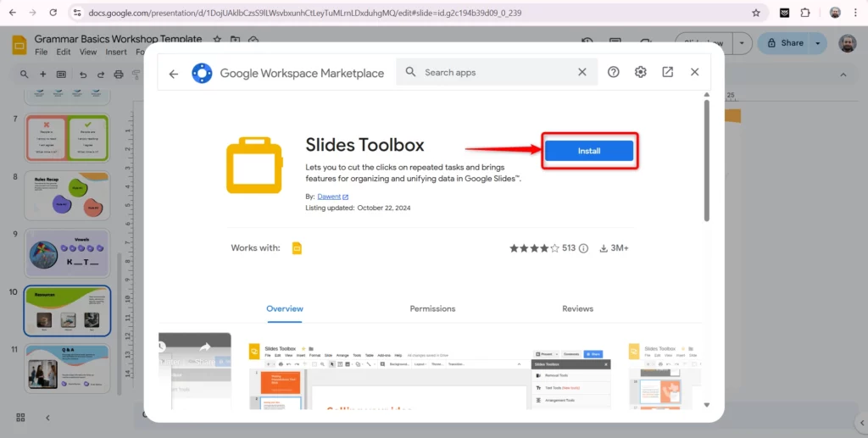This screenshot has width=868, height=438.
Task: Switch to the Reviews tab
Action: pos(577,309)
